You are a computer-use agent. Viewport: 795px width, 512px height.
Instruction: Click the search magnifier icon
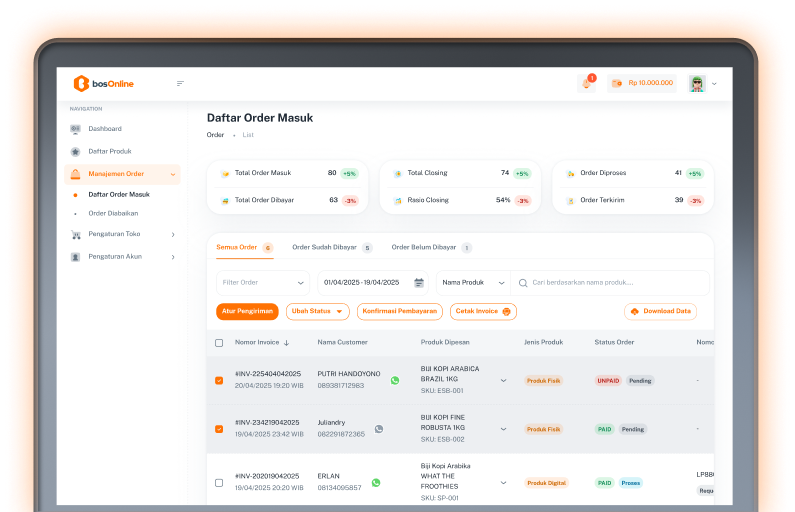click(523, 283)
